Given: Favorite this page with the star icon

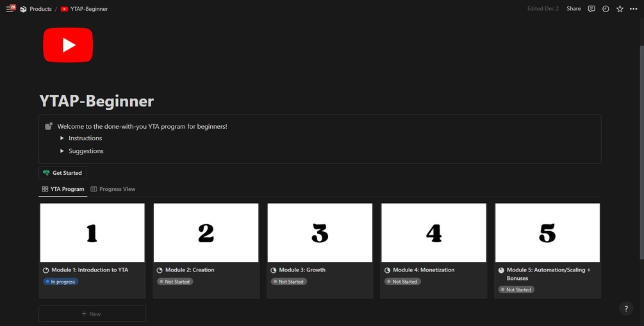Looking at the screenshot, I should [620, 9].
